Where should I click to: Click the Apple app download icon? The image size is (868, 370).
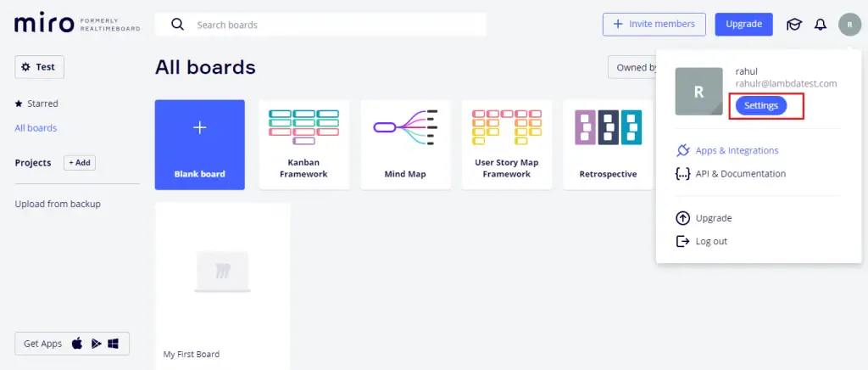click(x=77, y=344)
